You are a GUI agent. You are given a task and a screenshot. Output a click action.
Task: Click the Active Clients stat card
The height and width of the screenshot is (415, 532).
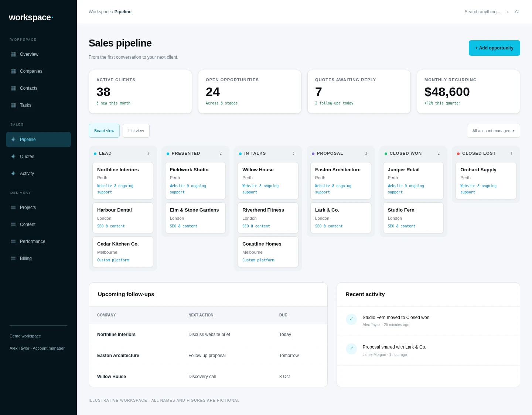(140, 92)
